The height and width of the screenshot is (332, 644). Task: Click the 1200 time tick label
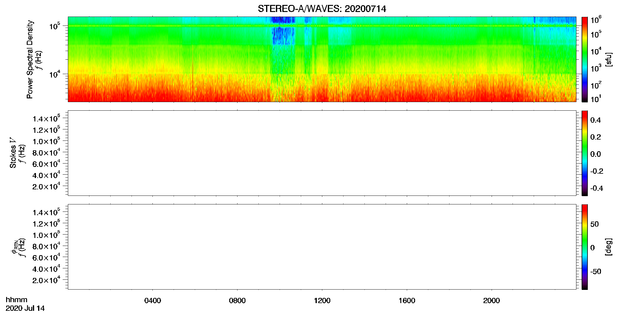322,301
